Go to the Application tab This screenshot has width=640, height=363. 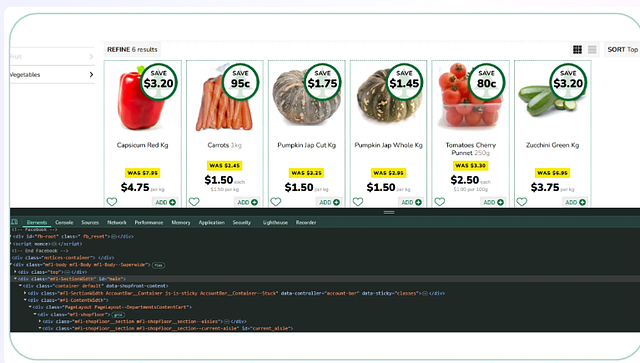pyautogui.click(x=211, y=223)
